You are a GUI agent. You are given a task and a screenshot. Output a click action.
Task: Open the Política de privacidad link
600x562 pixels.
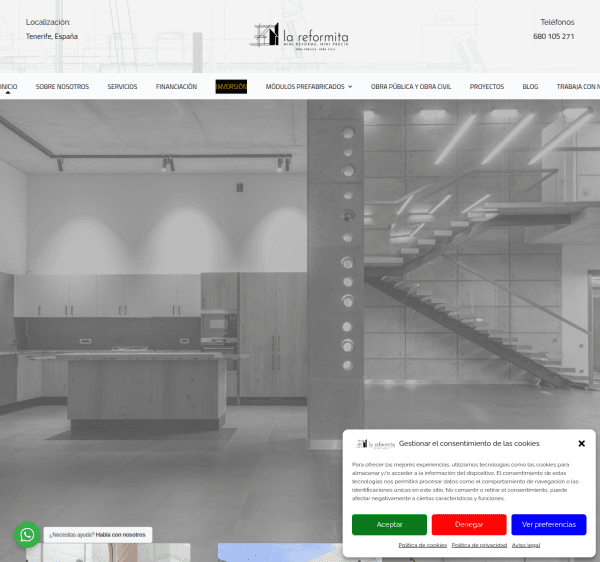[x=479, y=545]
